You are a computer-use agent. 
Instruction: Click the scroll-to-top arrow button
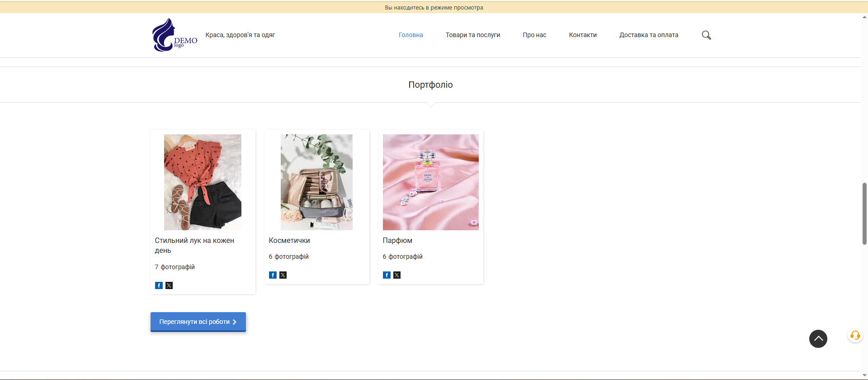818,339
